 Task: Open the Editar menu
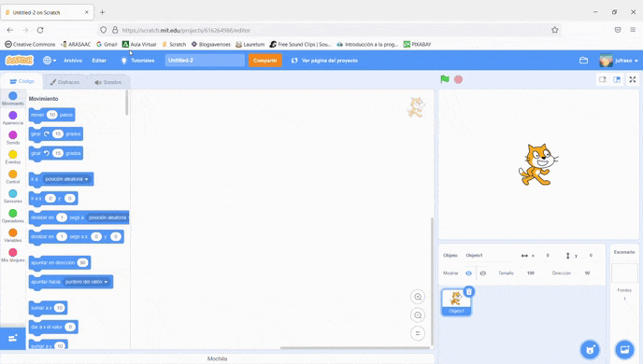click(x=99, y=60)
